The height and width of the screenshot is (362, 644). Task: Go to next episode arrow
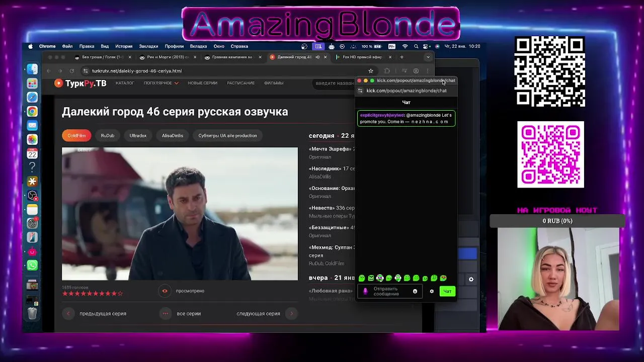point(291,314)
